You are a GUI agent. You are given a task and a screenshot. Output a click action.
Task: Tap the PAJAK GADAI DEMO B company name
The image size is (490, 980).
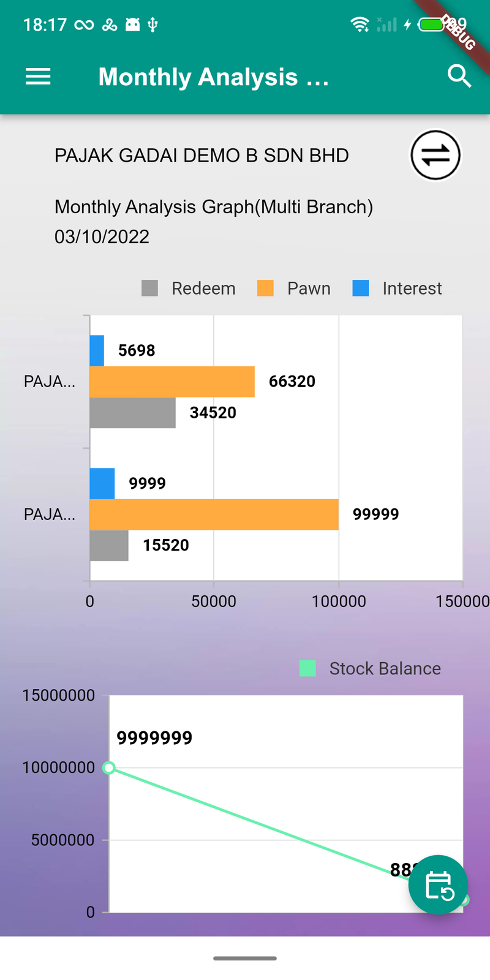(x=202, y=156)
